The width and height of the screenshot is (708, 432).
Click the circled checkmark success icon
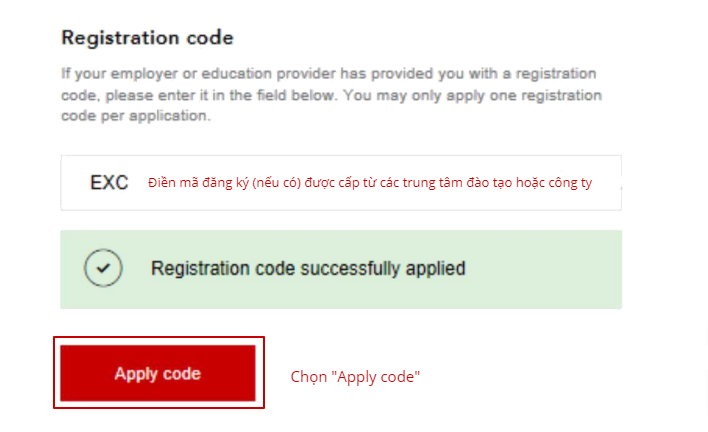103,269
